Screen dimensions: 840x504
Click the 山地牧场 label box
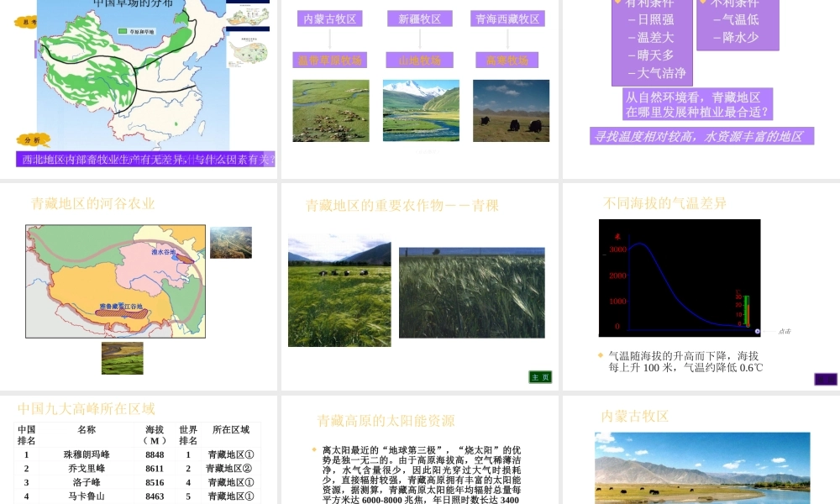(419, 60)
